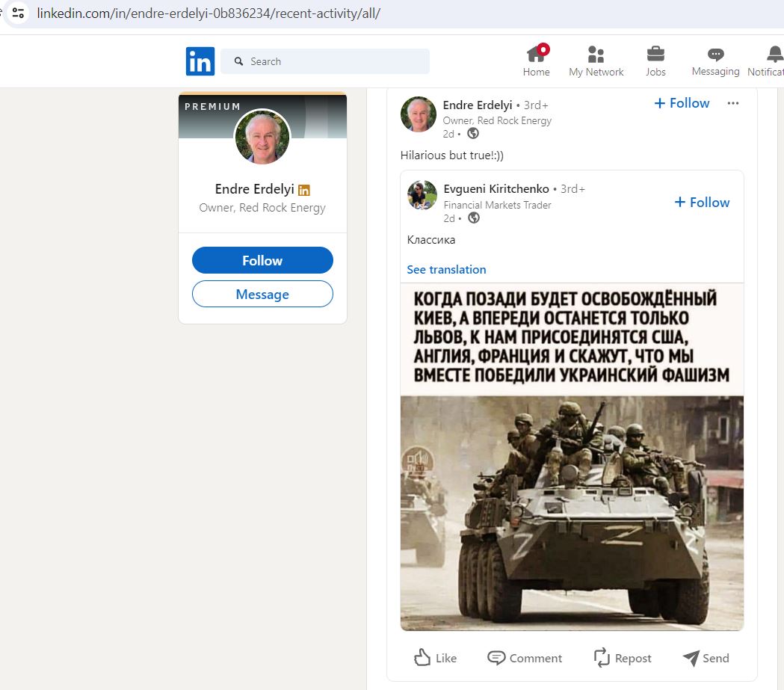
Task: Click 'Owner, Red Rock Energy' in sidebar
Action: click(x=262, y=208)
